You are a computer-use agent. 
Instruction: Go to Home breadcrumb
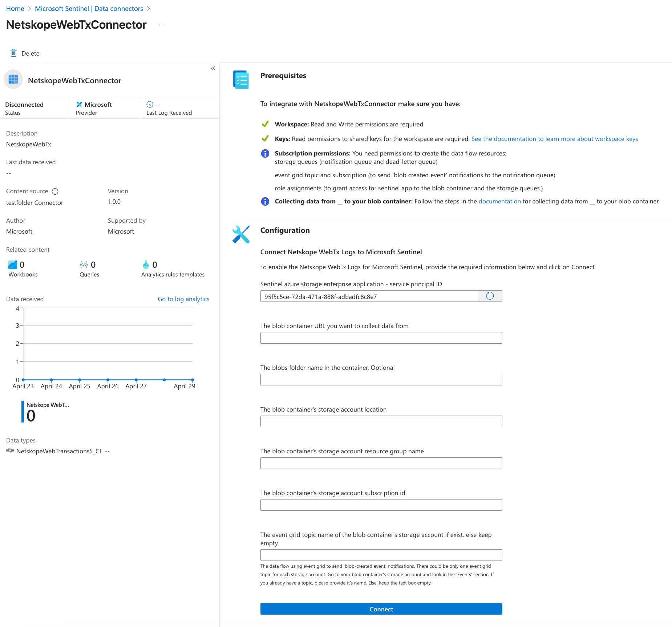(x=15, y=8)
